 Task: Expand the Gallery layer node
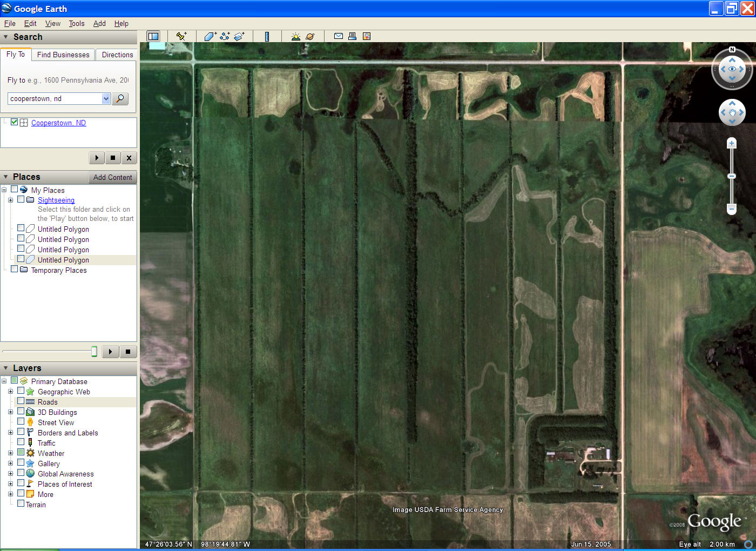coord(10,463)
